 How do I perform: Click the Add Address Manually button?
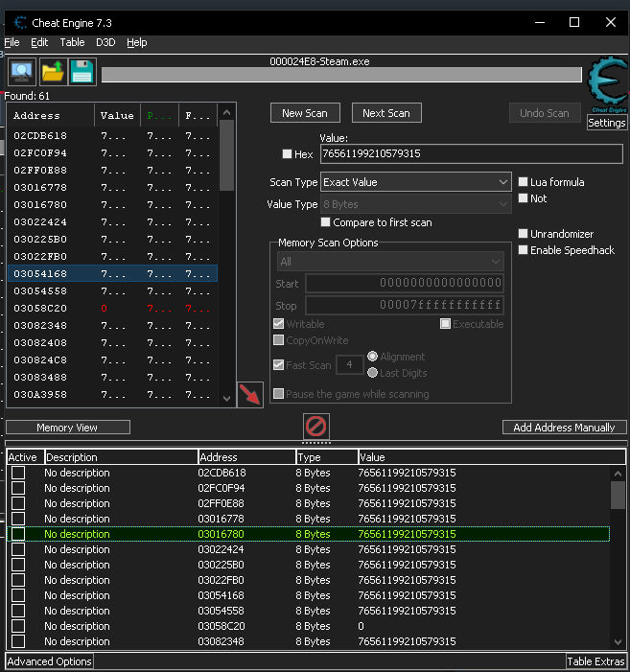[564, 428]
